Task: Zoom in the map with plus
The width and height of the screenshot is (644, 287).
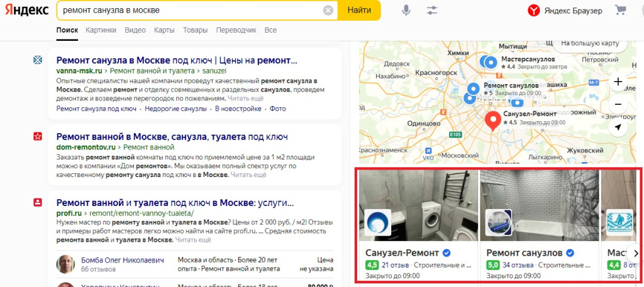Action: (618, 82)
